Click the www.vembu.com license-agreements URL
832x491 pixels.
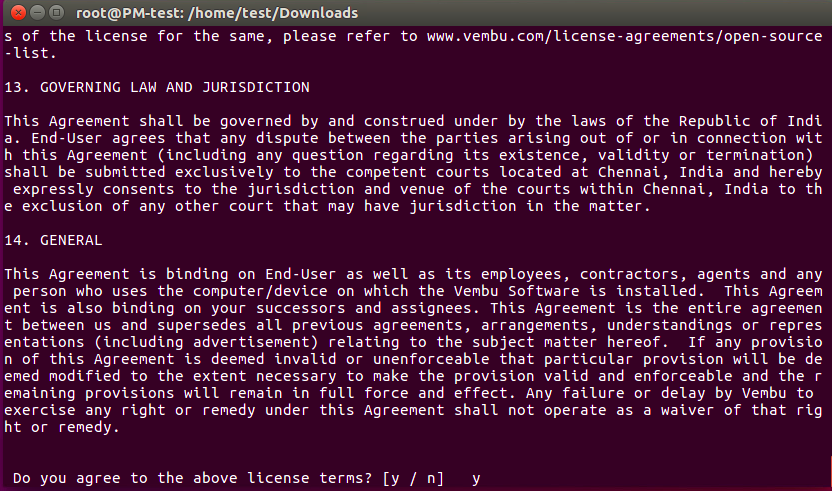tap(625, 36)
